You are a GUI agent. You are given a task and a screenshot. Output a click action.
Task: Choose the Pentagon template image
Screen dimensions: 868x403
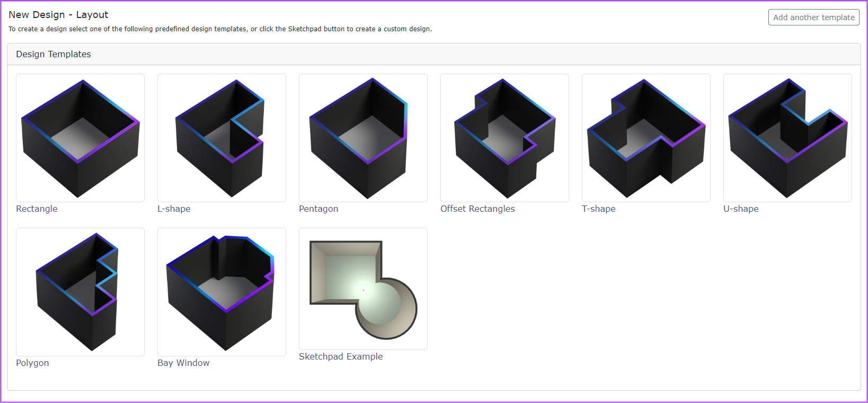coord(363,138)
